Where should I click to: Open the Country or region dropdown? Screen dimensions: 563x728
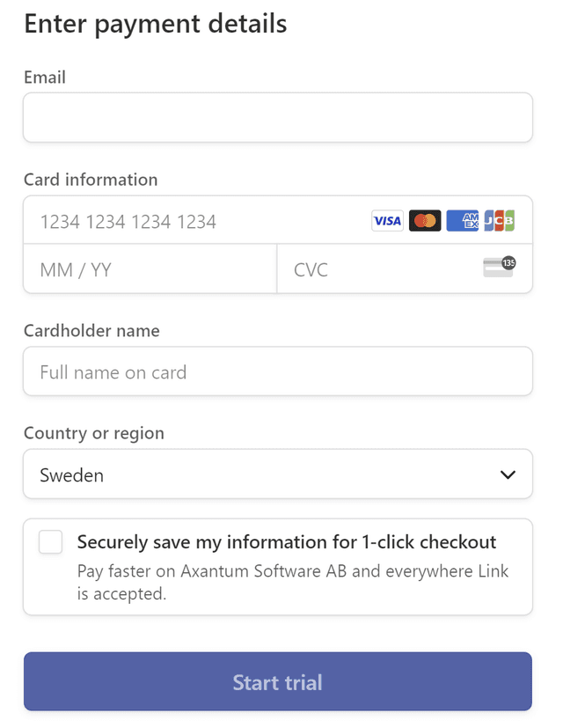(277, 474)
